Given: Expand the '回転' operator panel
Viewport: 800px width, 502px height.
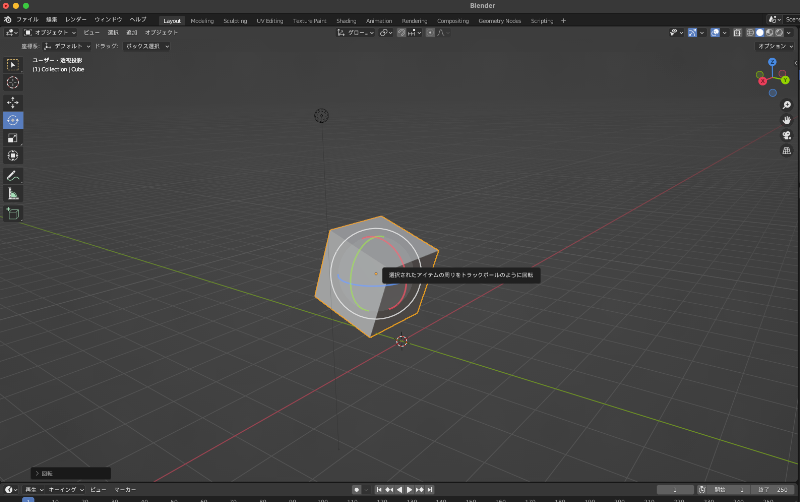Looking at the screenshot, I should coord(70,473).
